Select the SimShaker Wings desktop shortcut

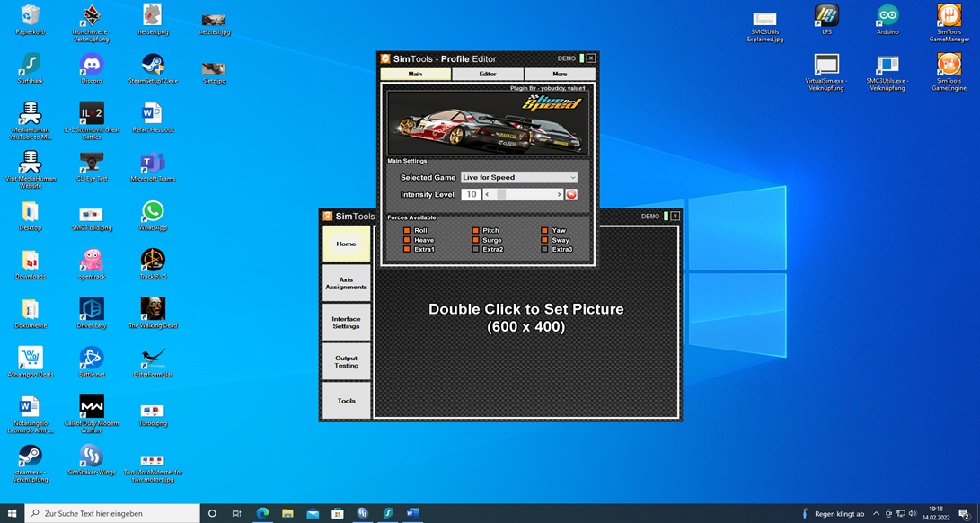coord(92,460)
